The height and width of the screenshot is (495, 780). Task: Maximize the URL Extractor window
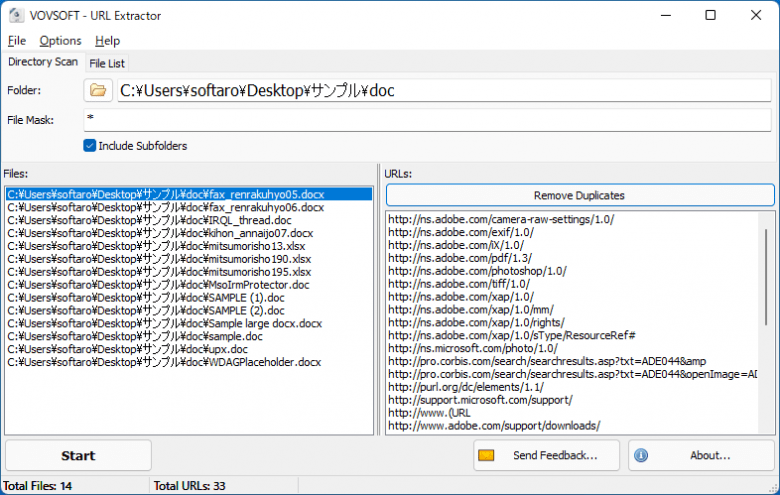click(x=710, y=15)
